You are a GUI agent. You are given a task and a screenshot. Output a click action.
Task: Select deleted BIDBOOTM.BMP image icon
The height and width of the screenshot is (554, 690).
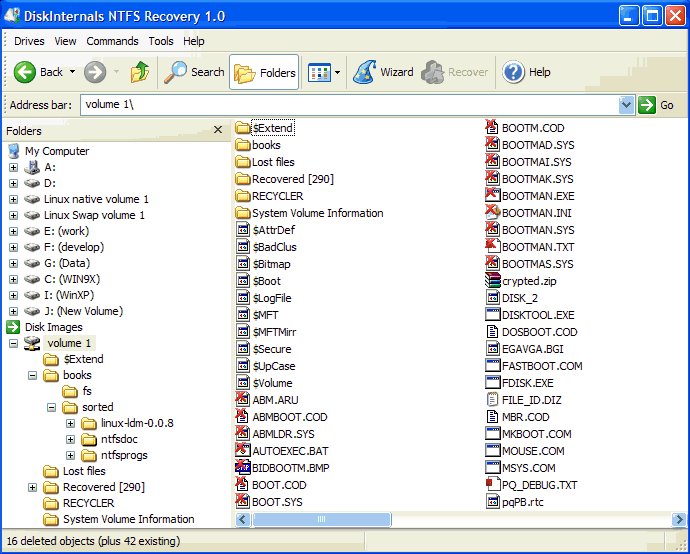[243, 467]
